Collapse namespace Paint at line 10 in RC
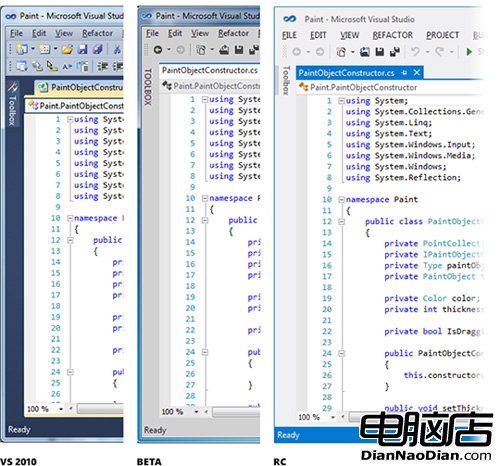Image resolution: width=500 pixels, height=466 pixels. pos(341,200)
